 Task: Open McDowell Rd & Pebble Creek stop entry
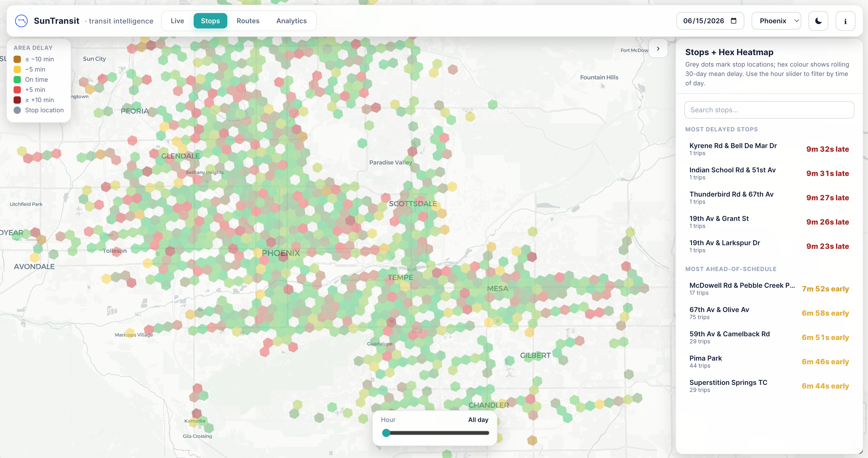click(x=769, y=289)
